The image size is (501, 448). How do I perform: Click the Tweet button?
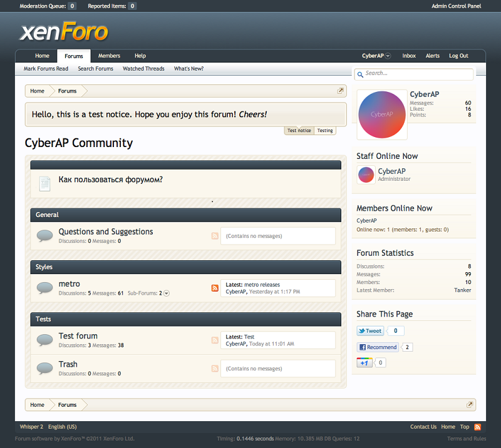coord(370,331)
